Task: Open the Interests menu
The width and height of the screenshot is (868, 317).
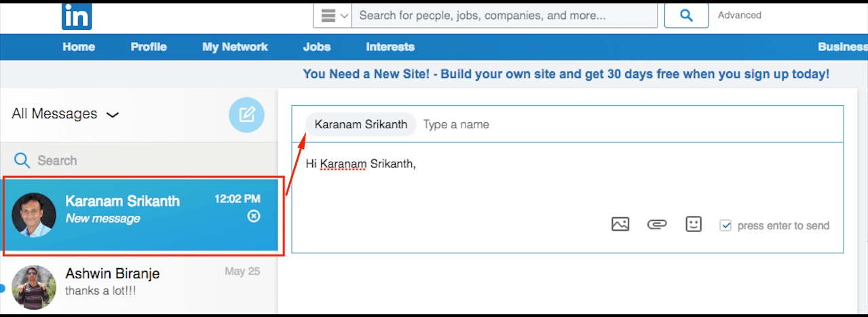Action: 390,47
